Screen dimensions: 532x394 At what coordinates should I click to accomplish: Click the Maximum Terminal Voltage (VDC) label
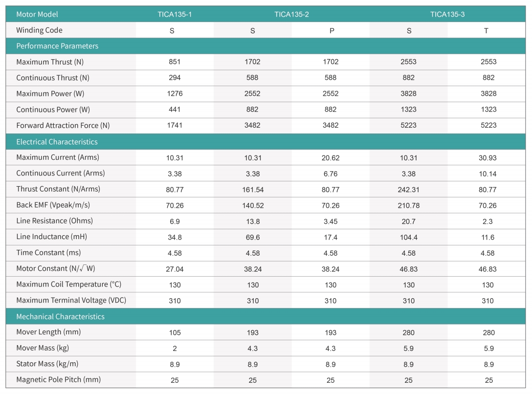(x=71, y=300)
